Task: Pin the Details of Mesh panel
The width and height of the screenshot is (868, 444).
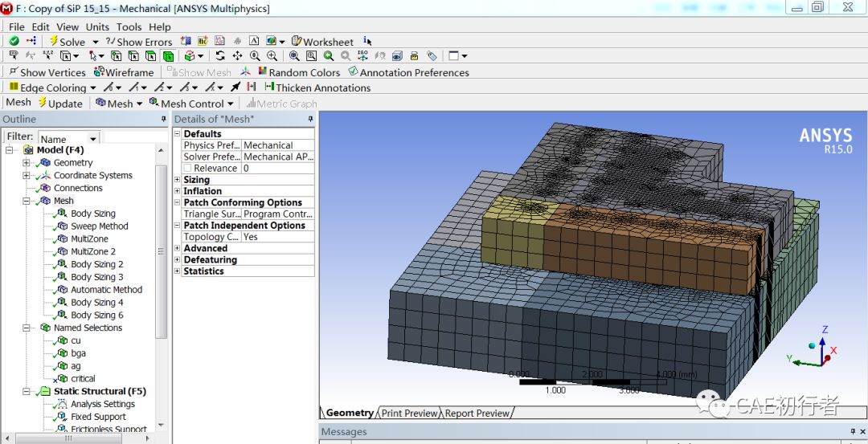Action: pyautogui.click(x=310, y=119)
